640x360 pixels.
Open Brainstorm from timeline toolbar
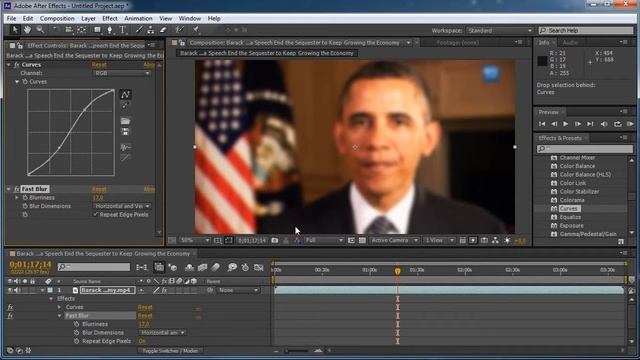click(232, 267)
